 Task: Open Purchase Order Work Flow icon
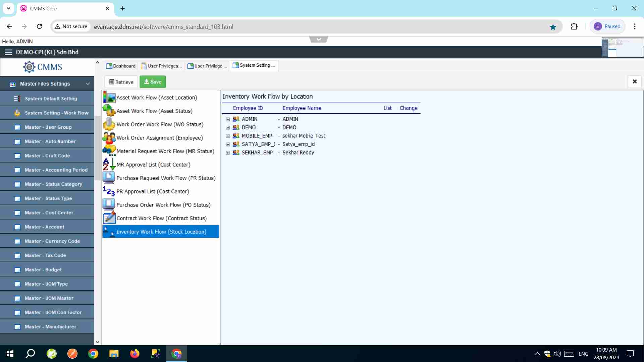coord(109,205)
